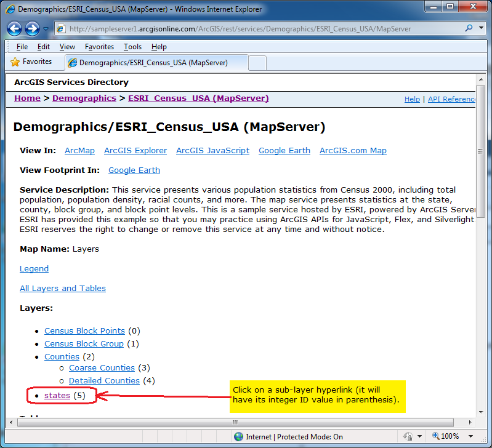Click the page icon in address bar

[x=61, y=29]
